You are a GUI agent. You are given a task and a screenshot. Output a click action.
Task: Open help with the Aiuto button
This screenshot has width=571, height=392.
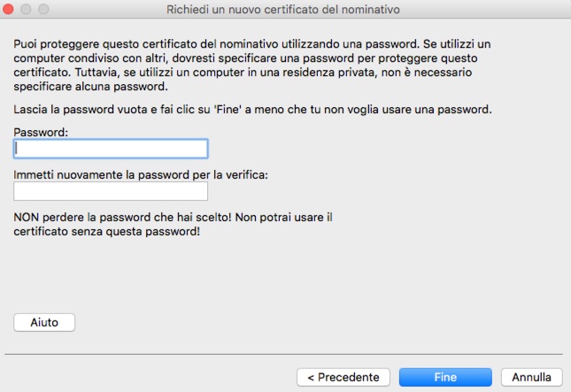(x=44, y=322)
